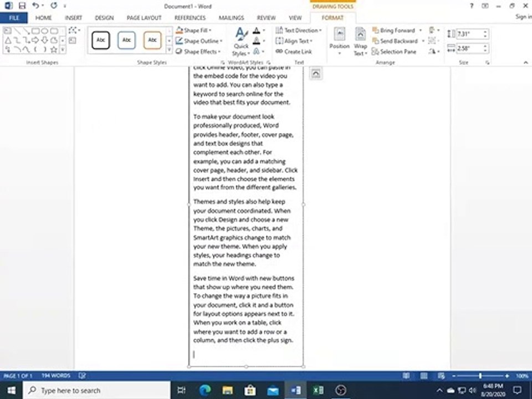Click the Save icon in Quick Access Toolbar
Image resolution: width=532 pixels, height=399 pixels.
pyautogui.click(x=22, y=6)
